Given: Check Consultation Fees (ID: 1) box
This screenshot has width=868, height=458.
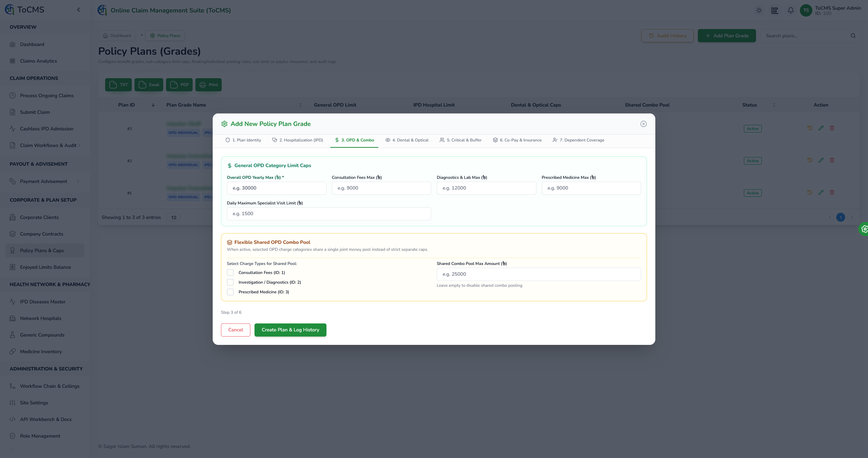Looking at the screenshot, I should [x=230, y=273].
